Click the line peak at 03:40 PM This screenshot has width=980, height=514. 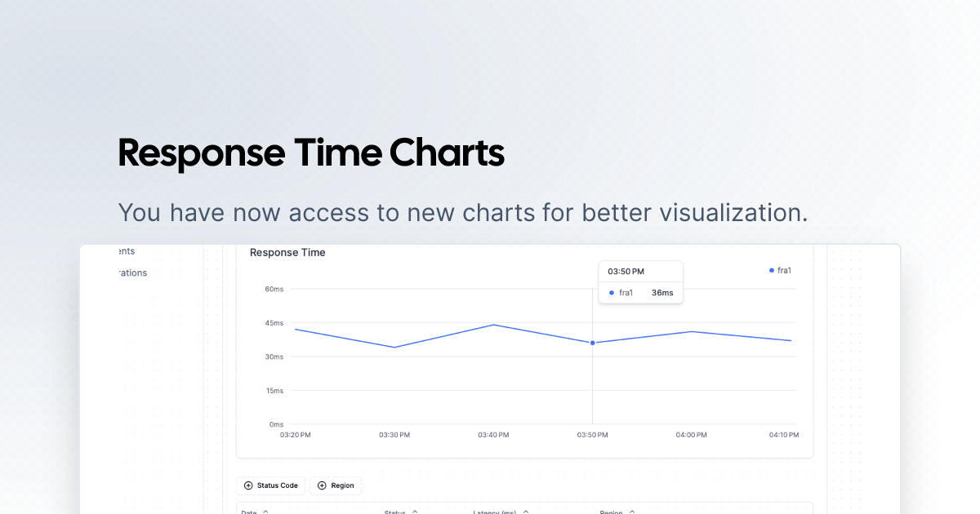493,325
